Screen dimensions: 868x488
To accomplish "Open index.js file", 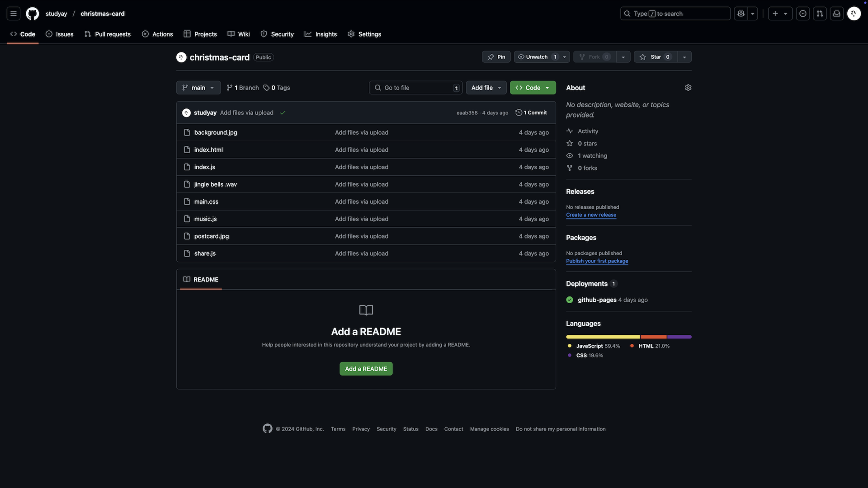I will click(205, 167).
